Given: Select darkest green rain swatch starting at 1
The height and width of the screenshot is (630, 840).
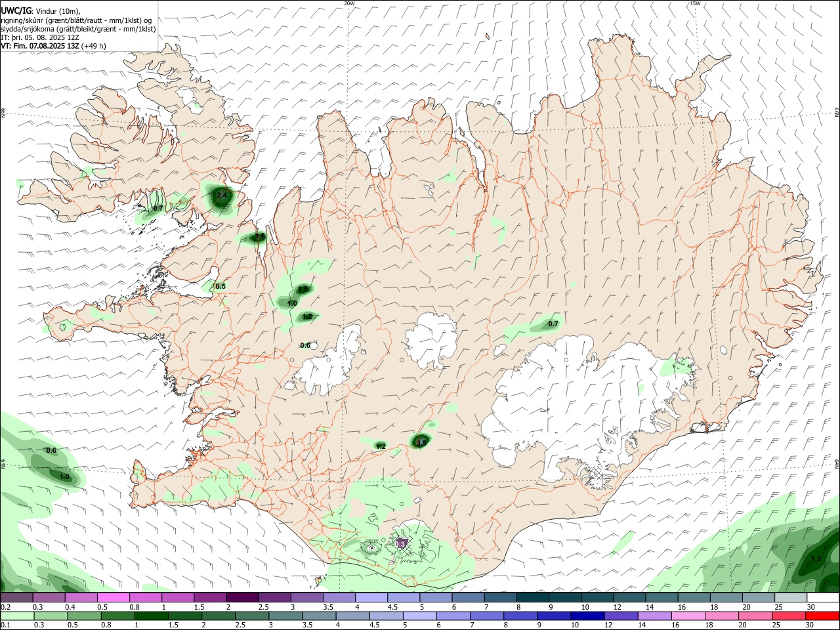Looking at the screenshot, I should click(152, 616).
